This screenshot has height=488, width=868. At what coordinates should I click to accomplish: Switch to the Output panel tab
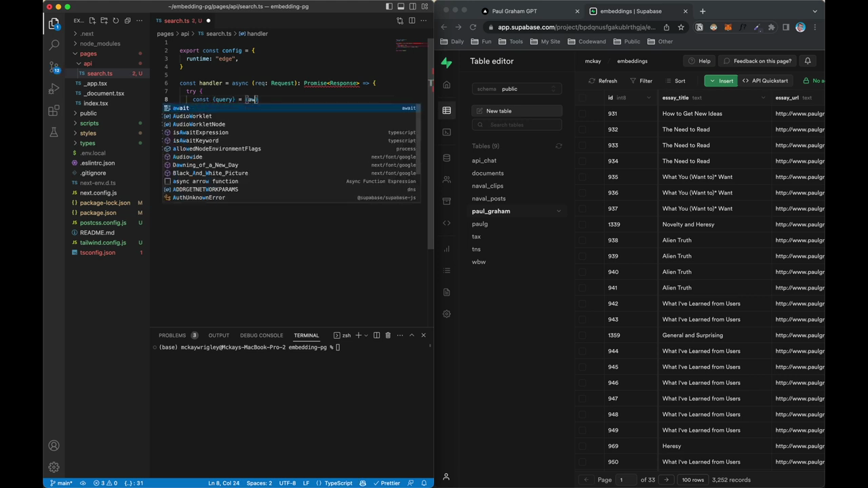coord(218,335)
